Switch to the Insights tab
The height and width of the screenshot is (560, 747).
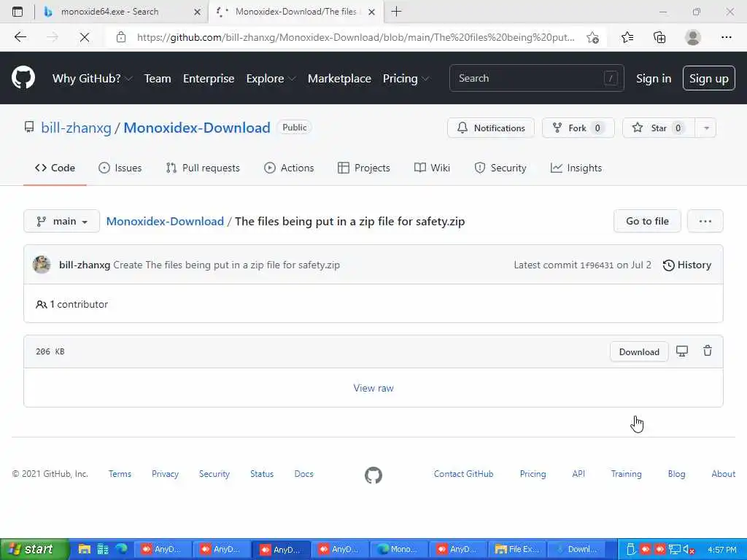tap(576, 168)
